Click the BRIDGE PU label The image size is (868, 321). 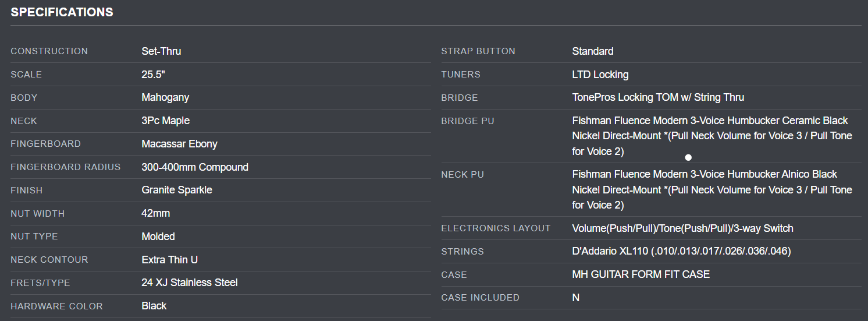(x=468, y=121)
